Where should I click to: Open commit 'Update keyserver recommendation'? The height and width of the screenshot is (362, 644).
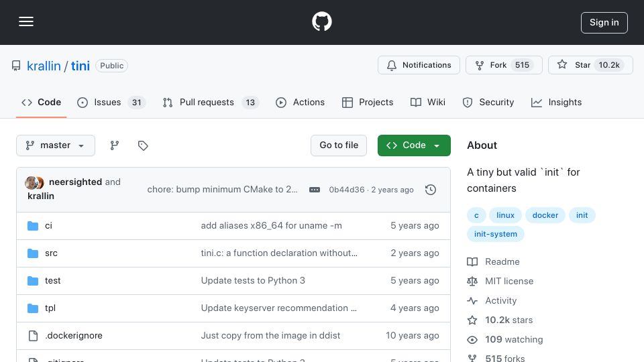[278, 308]
